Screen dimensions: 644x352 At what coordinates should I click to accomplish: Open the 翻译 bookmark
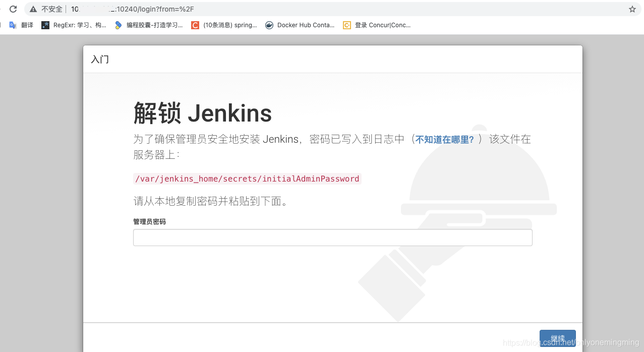22,25
